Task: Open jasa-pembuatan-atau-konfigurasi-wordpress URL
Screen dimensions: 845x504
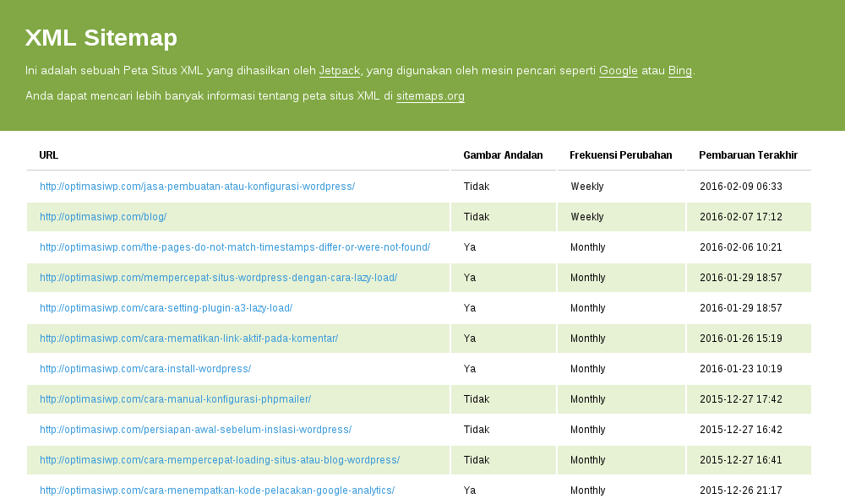Action: [x=197, y=187]
